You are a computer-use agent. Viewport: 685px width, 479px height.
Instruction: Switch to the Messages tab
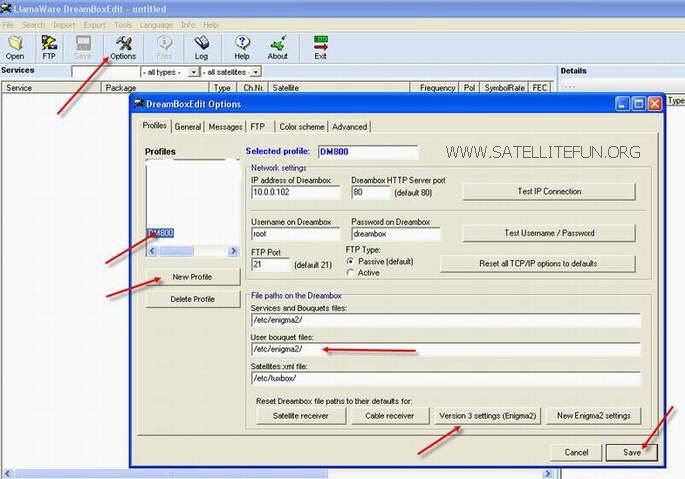(x=225, y=127)
